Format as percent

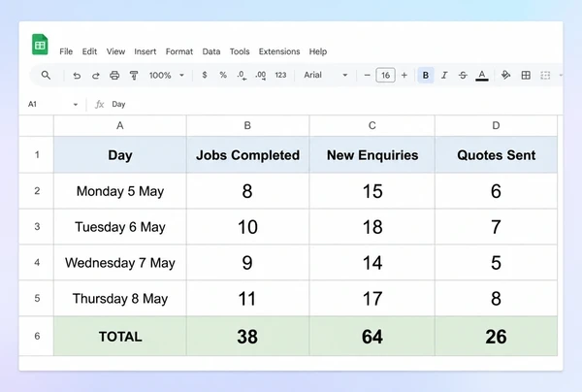(x=223, y=75)
